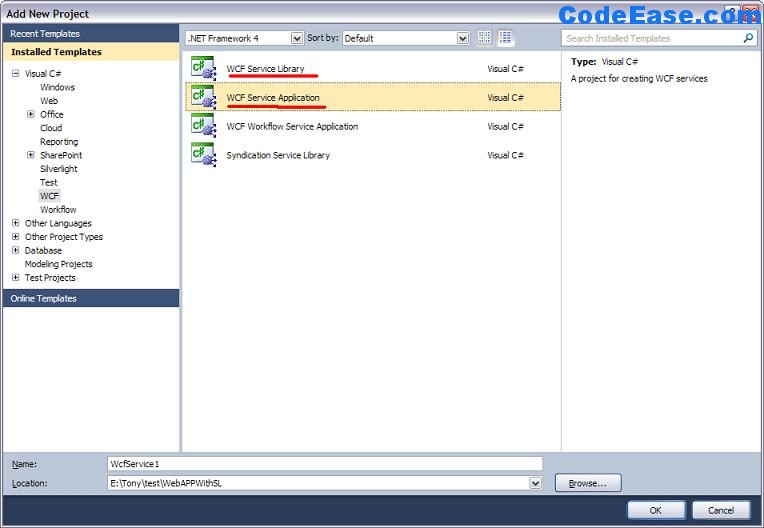Select the Reporting category
Viewport: 764px width, 528px height.
[x=59, y=142]
